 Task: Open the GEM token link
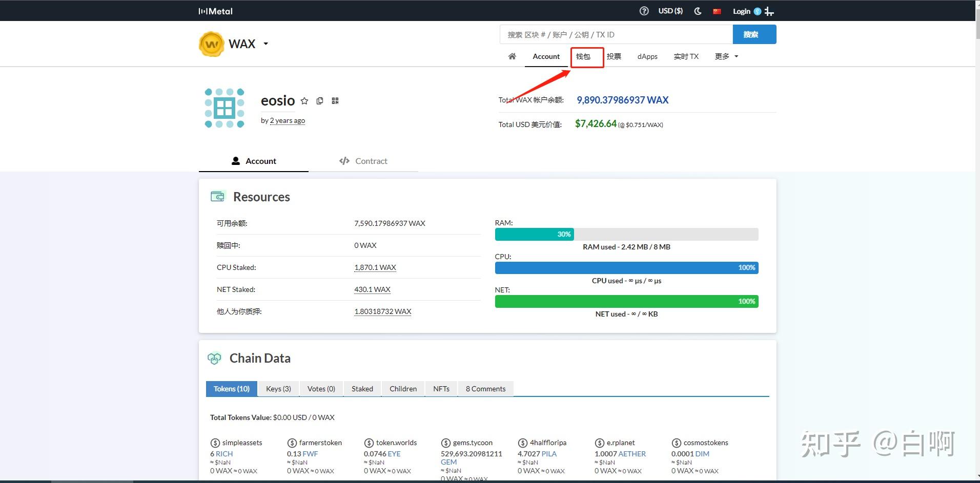tap(448, 462)
